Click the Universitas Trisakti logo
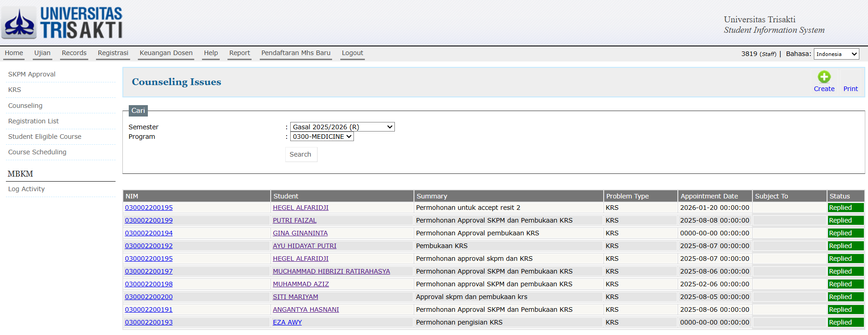 click(x=62, y=23)
